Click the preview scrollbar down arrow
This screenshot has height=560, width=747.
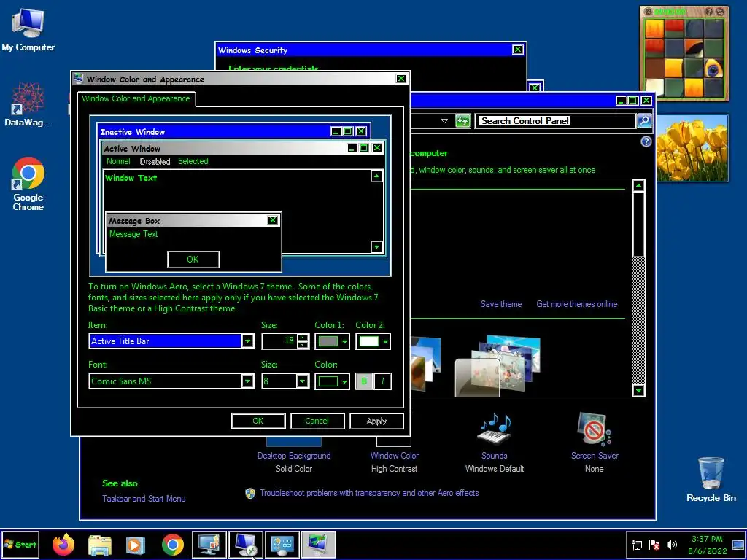(376, 246)
